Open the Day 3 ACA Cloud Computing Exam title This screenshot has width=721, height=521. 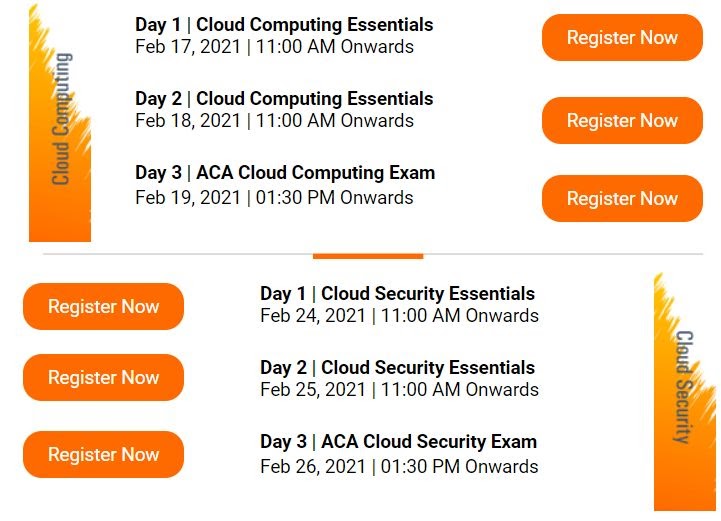(x=285, y=173)
